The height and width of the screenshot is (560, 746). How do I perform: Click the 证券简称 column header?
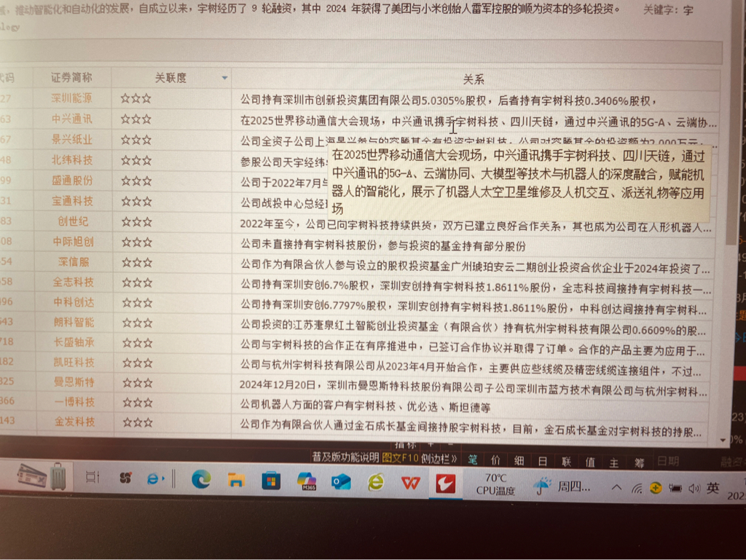pos(72,77)
